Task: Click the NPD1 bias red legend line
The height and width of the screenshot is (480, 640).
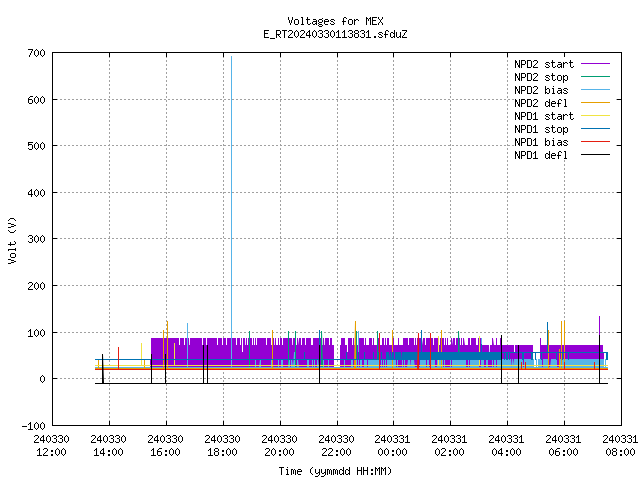Action: tap(595, 142)
